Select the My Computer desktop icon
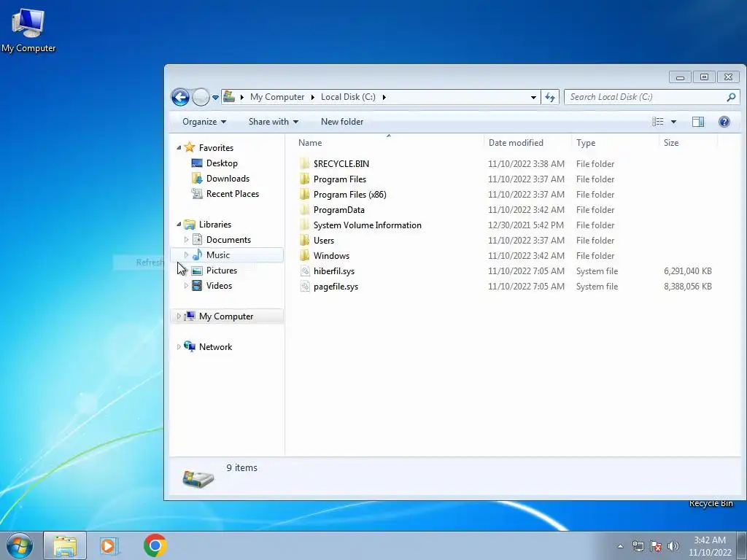The height and width of the screenshot is (560, 747). click(28, 30)
